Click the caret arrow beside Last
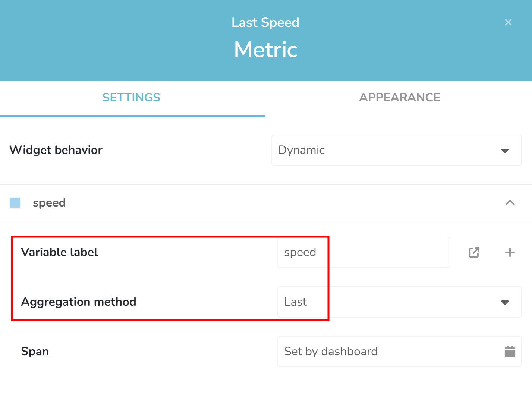532x394 pixels. tap(505, 302)
